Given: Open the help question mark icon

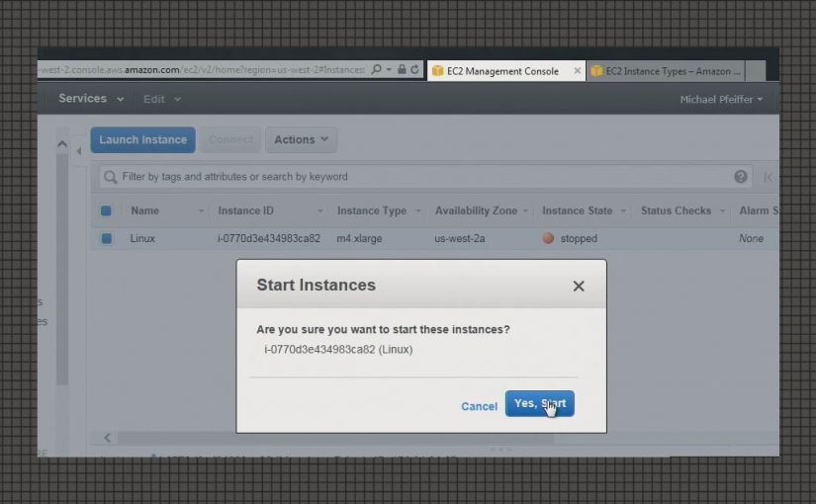Looking at the screenshot, I should click(x=741, y=177).
